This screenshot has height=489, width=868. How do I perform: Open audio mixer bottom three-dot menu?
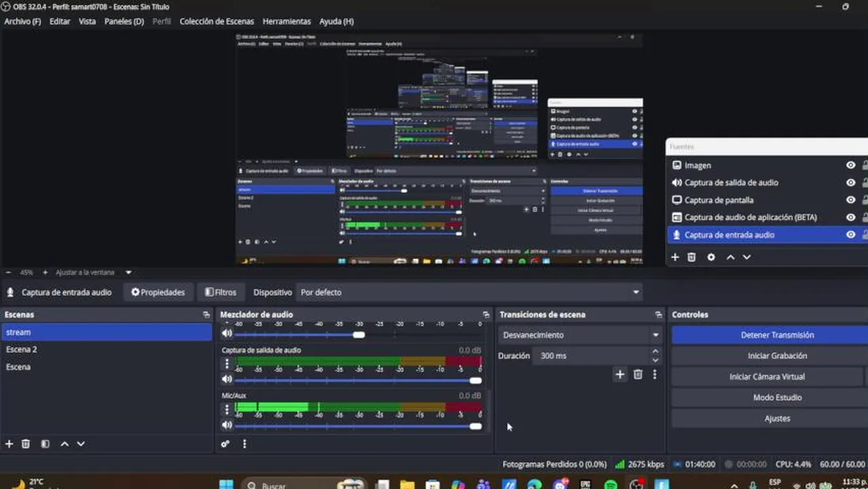pos(245,443)
